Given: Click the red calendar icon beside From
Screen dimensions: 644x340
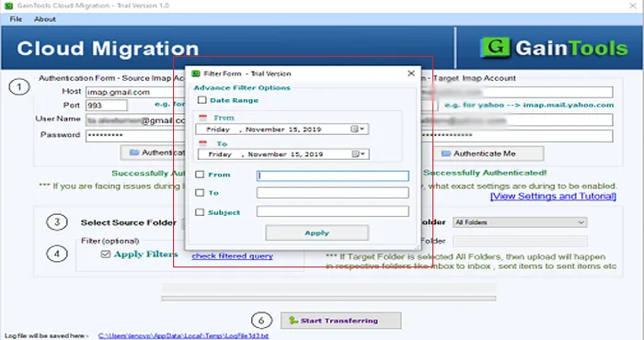Looking at the screenshot, I should [203, 119].
